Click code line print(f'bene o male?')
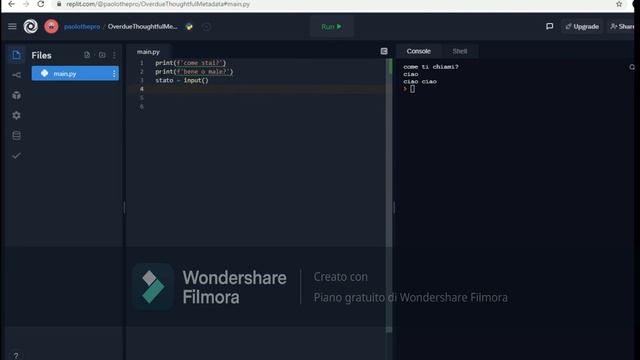The height and width of the screenshot is (360, 640). [194, 72]
